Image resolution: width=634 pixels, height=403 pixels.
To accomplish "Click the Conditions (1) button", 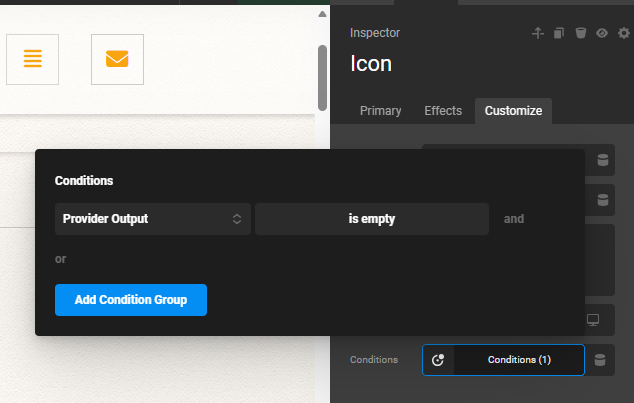I will click(x=518, y=360).
